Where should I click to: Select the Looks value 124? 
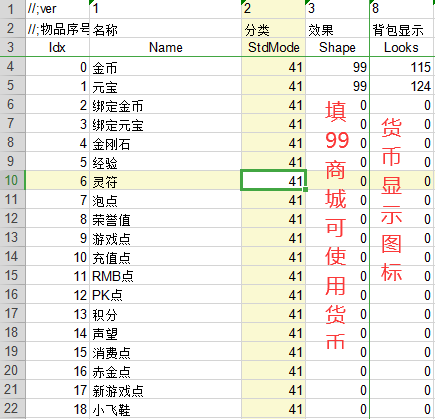(x=402, y=87)
